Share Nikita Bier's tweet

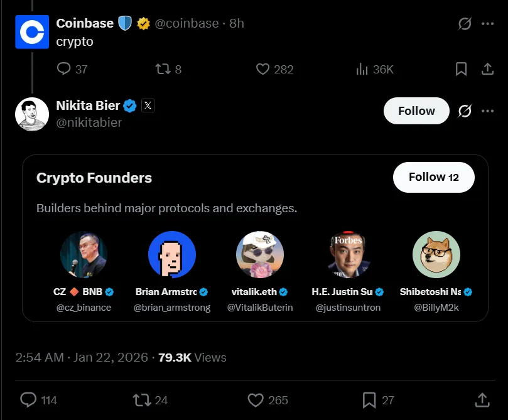(482, 399)
